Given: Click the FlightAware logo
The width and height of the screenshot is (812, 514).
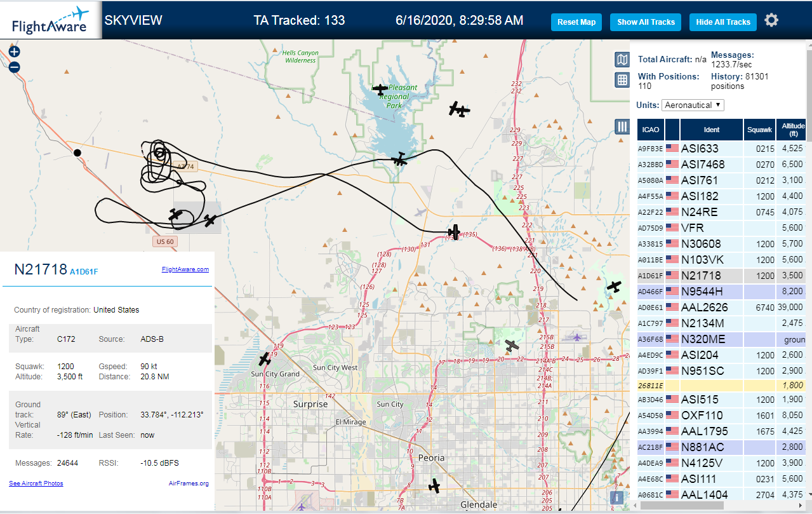Looking at the screenshot, I should (51, 20).
